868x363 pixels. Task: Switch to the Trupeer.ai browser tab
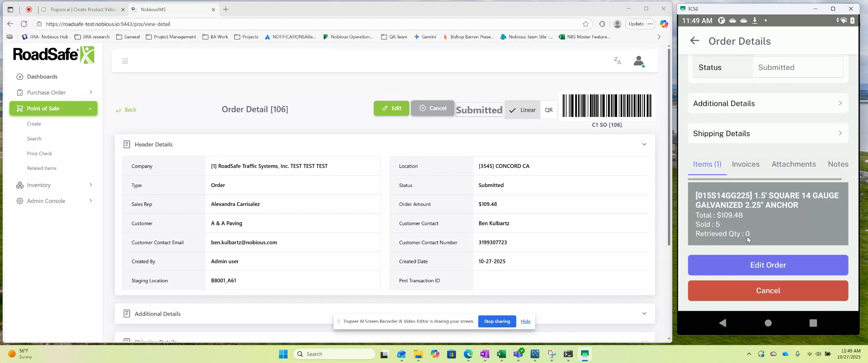tap(83, 9)
